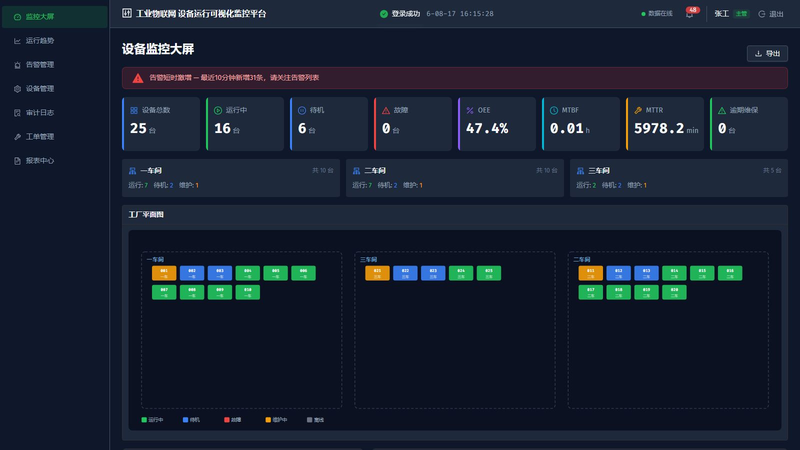Click the 故障 fault triangle icon
The image size is (800, 450).
click(386, 110)
